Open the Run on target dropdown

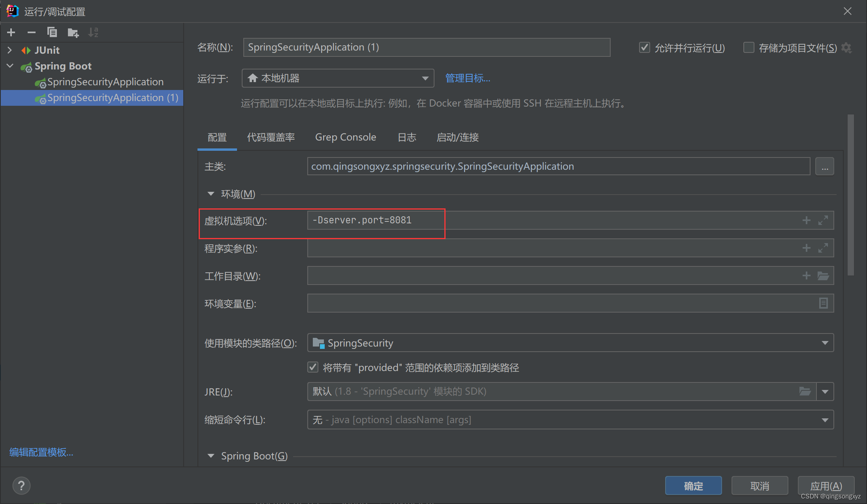coord(338,78)
